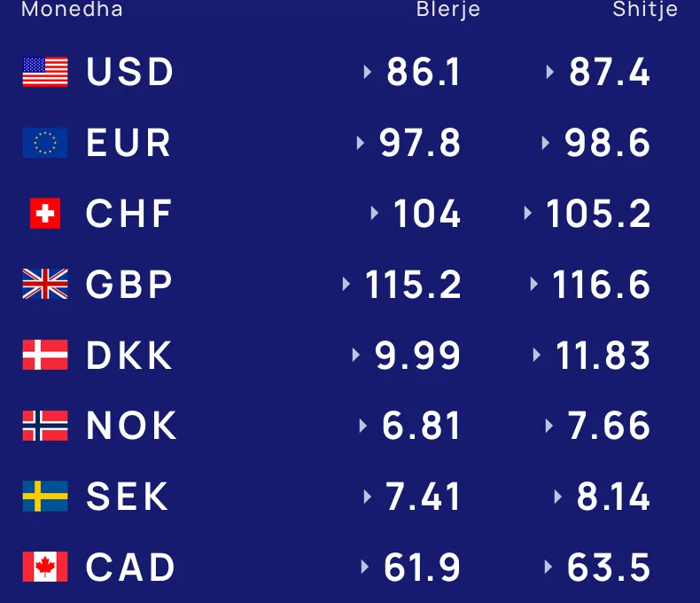Select the Swedish flag beside SEK

point(45,497)
